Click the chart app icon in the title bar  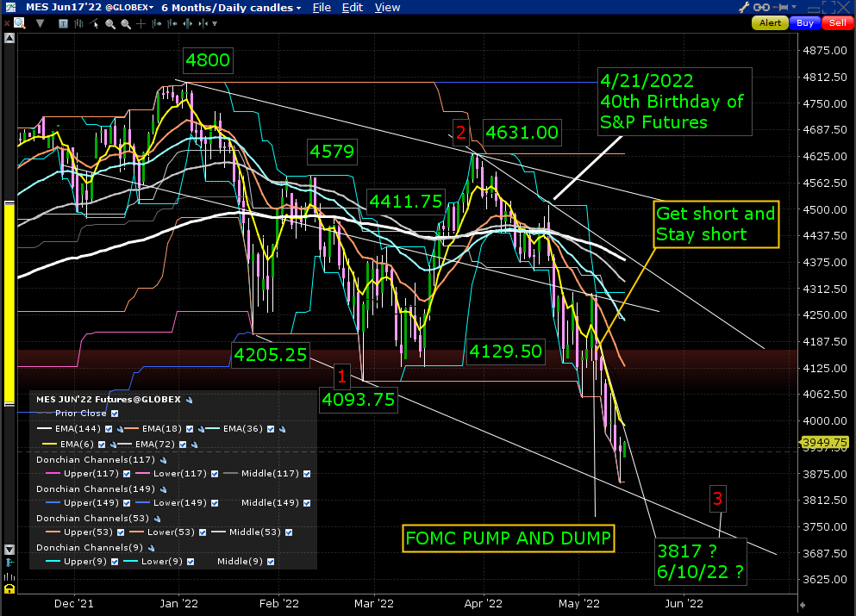(x=10, y=7)
